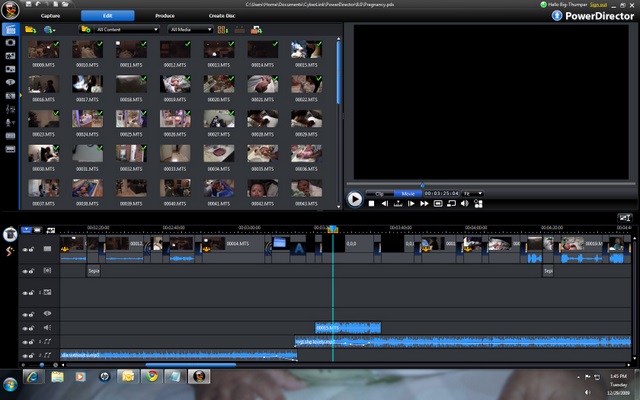This screenshot has height=400, width=640.
Task: Toggle visibility of the PiP track
Action: tap(25, 293)
